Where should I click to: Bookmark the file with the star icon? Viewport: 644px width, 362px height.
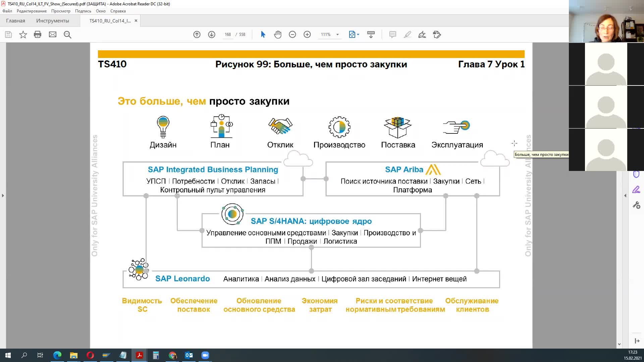(23, 35)
